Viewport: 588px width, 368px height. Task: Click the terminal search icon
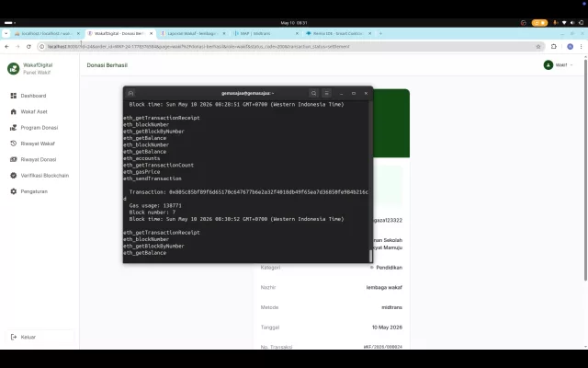tap(314, 93)
